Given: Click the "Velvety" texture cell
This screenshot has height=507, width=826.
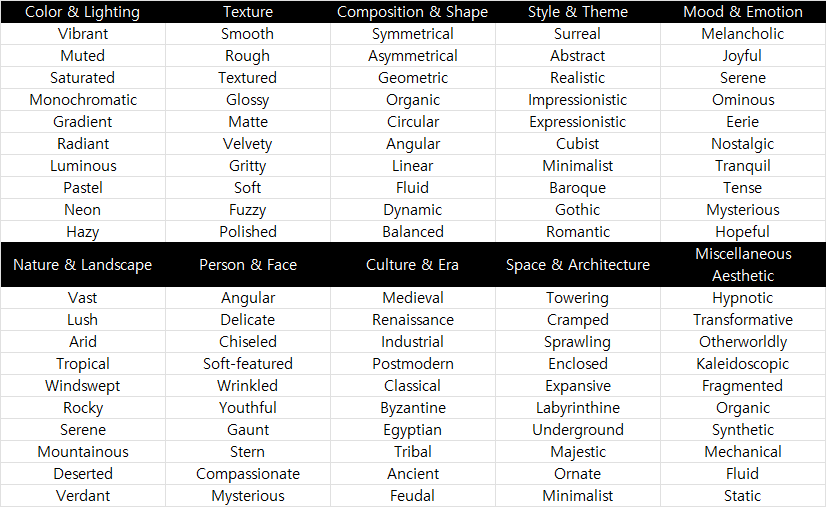Looking at the screenshot, I should (x=248, y=144).
